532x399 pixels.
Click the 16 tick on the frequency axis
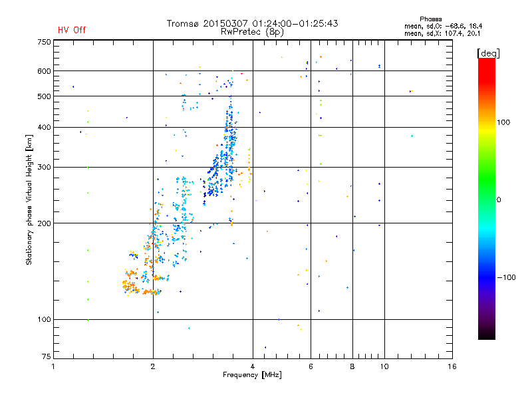(x=452, y=366)
